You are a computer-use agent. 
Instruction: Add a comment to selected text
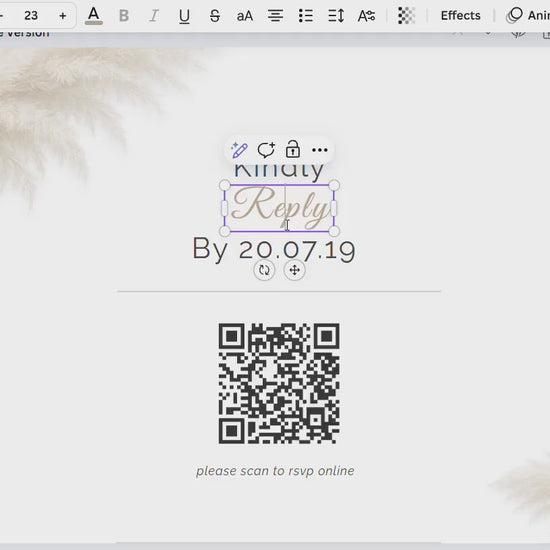pyautogui.click(x=266, y=150)
